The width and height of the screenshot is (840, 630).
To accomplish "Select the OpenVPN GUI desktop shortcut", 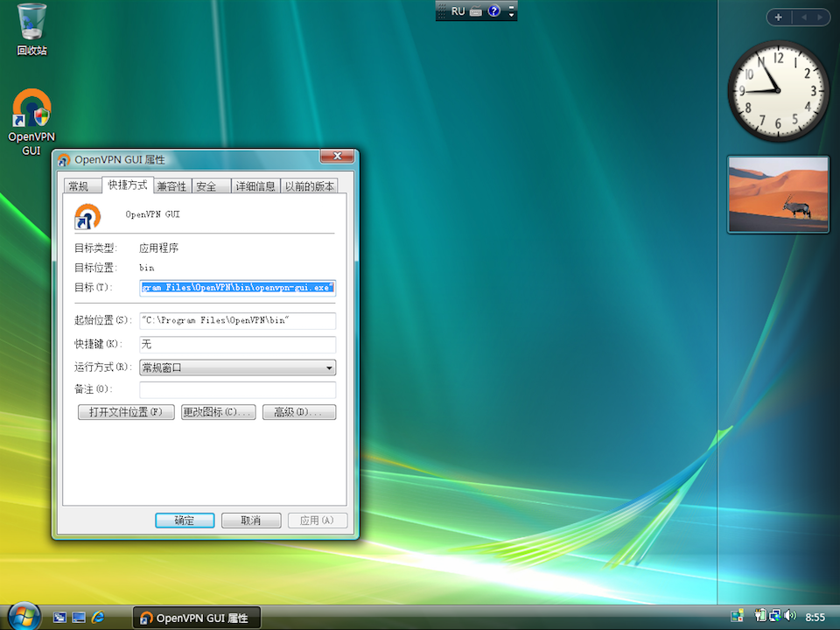I will 31,122.
